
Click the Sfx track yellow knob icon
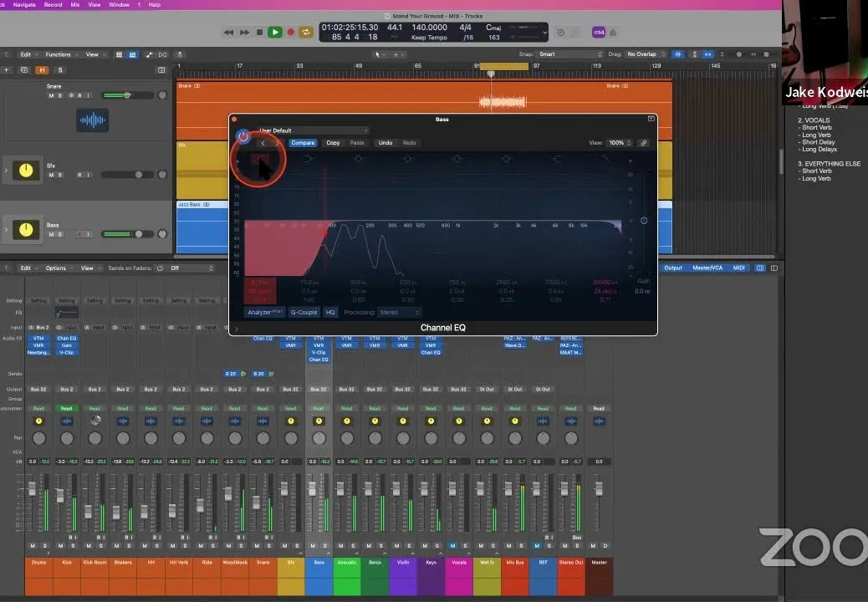pos(26,171)
